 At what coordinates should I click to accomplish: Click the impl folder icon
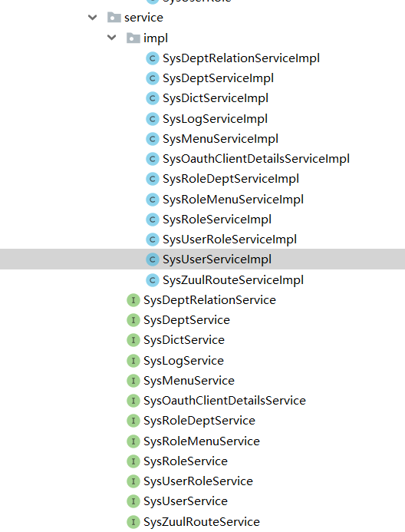tap(133, 38)
